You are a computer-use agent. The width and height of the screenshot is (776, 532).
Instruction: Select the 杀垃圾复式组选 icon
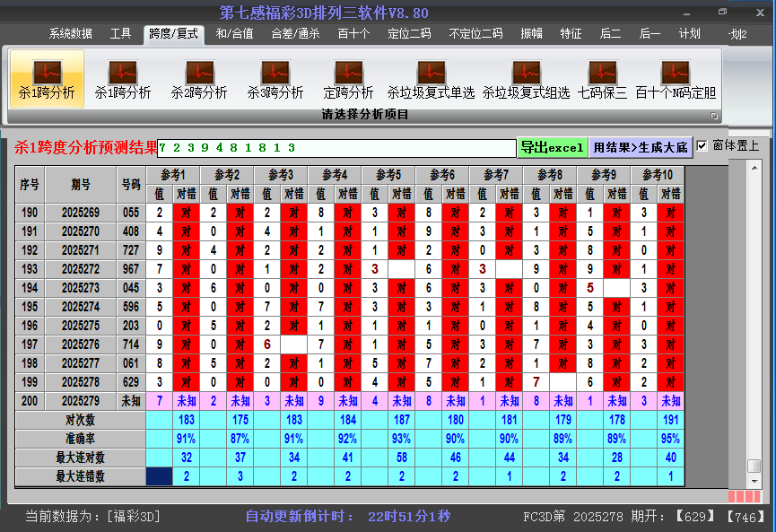[526, 76]
